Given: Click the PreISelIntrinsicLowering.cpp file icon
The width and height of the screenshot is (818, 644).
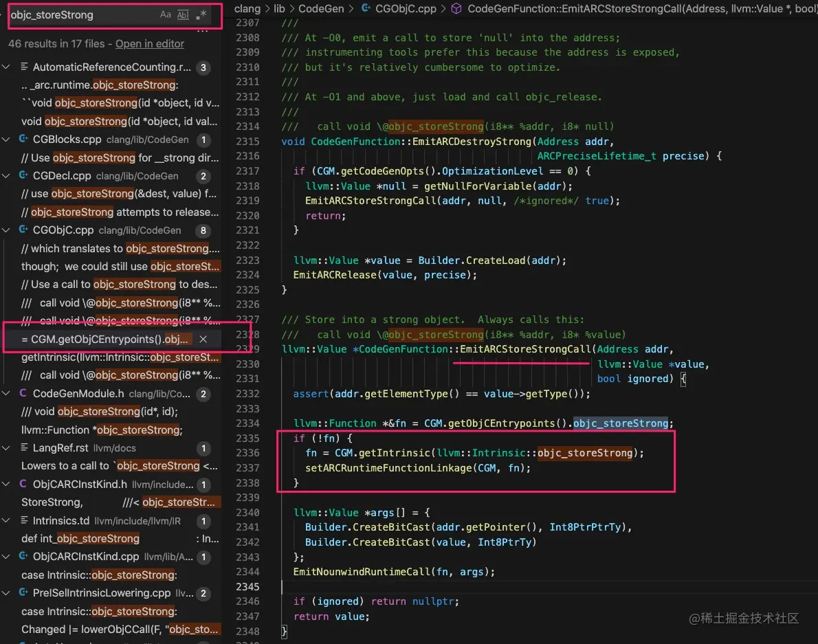Looking at the screenshot, I should pos(23,592).
